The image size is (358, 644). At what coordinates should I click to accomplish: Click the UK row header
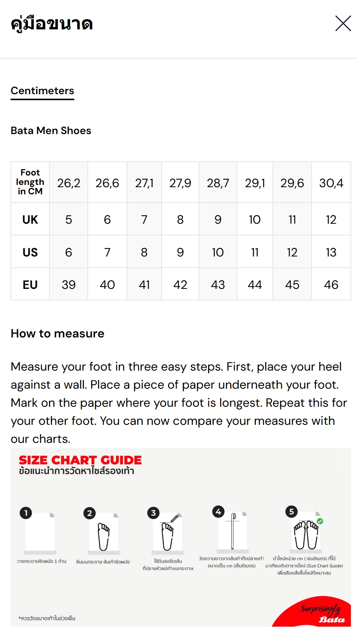pyautogui.click(x=30, y=219)
